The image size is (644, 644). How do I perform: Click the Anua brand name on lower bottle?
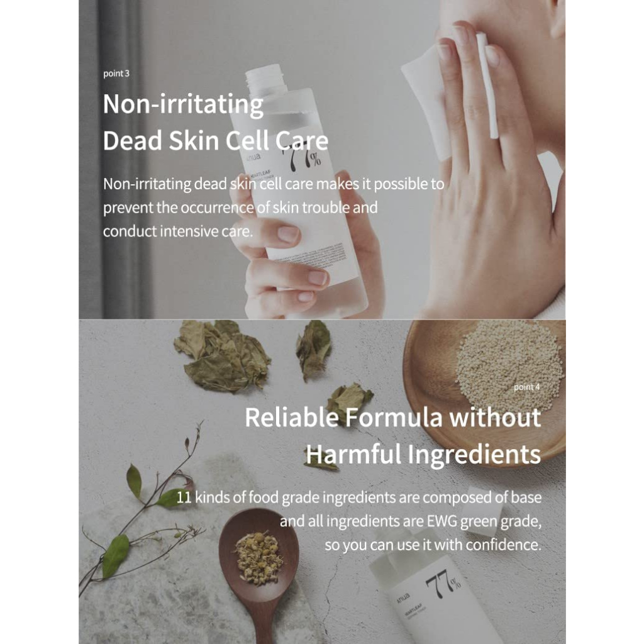tap(403, 597)
